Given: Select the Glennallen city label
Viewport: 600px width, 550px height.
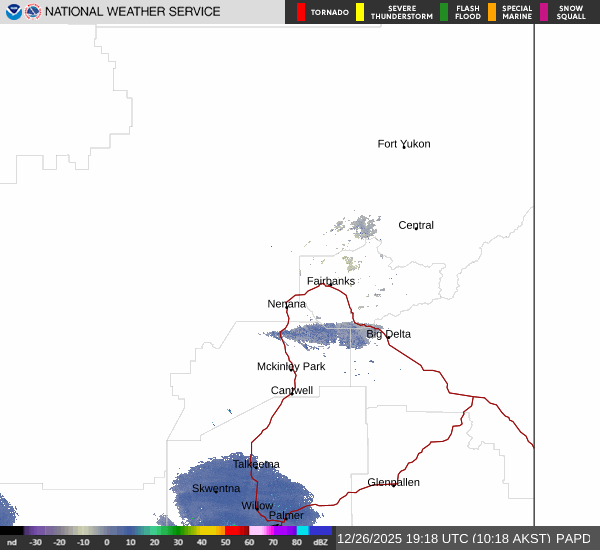Looking at the screenshot, I should pyautogui.click(x=393, y=482).
